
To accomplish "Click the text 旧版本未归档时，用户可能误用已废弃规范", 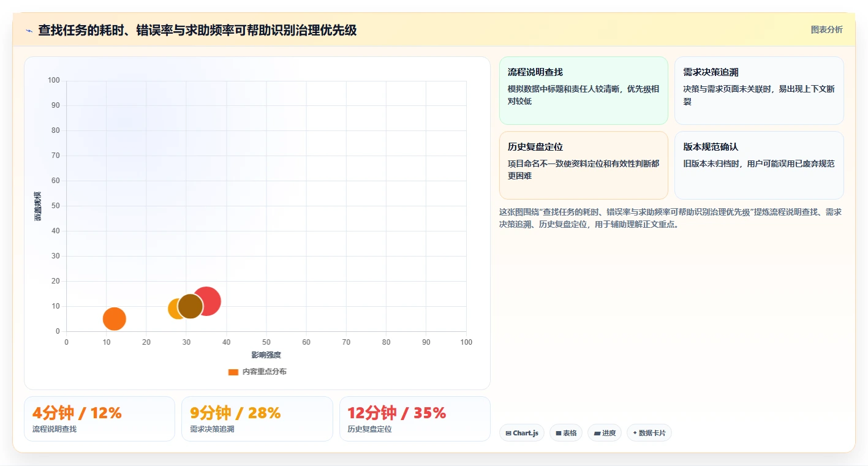I will (759, 163).
